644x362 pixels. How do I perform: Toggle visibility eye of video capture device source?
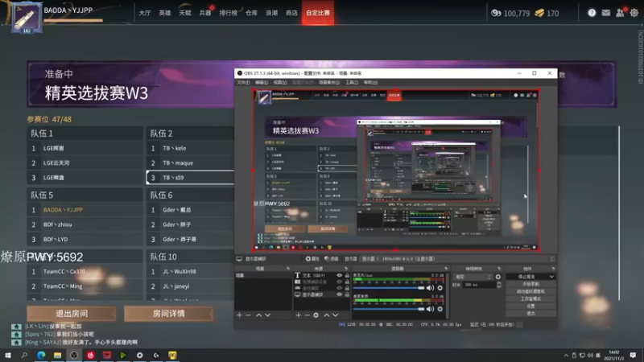(339, 282)
